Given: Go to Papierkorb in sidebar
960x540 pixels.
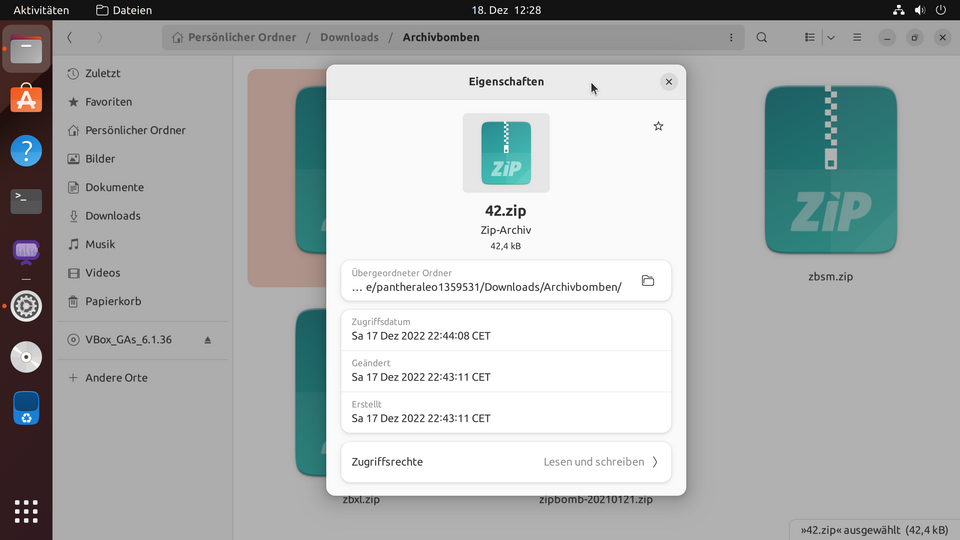Looking at the screenshot, I should [x=112, y=301].
